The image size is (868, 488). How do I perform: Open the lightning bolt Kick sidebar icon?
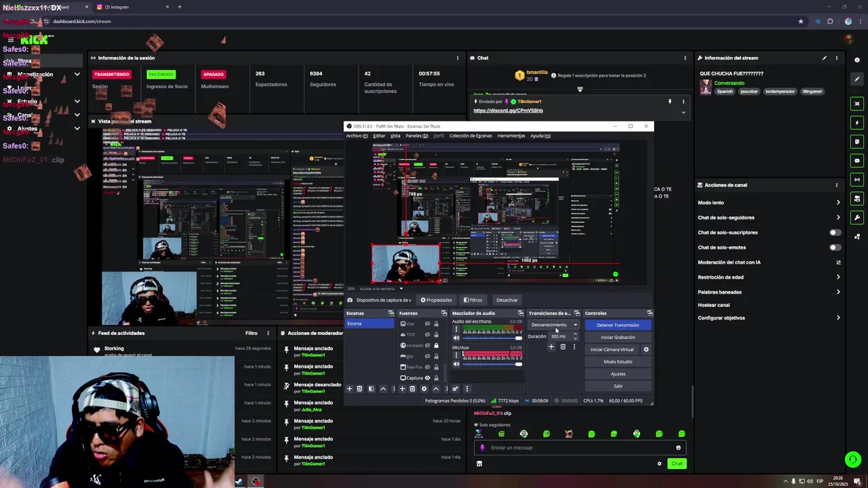click(857, 123)
